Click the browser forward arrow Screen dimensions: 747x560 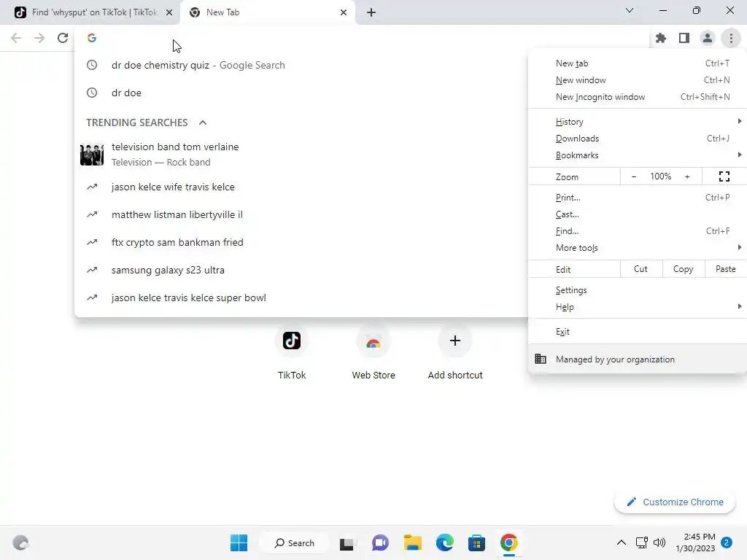point(39,38)
